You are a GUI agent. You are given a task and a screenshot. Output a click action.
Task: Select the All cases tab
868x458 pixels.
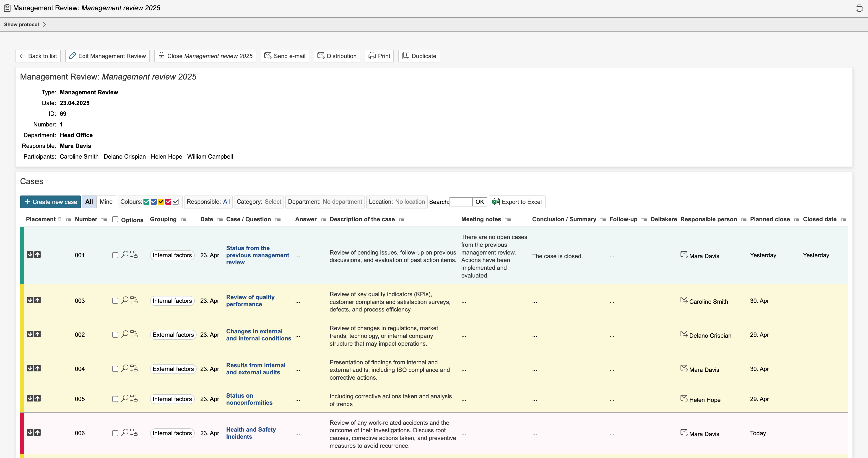coord(89,202)
